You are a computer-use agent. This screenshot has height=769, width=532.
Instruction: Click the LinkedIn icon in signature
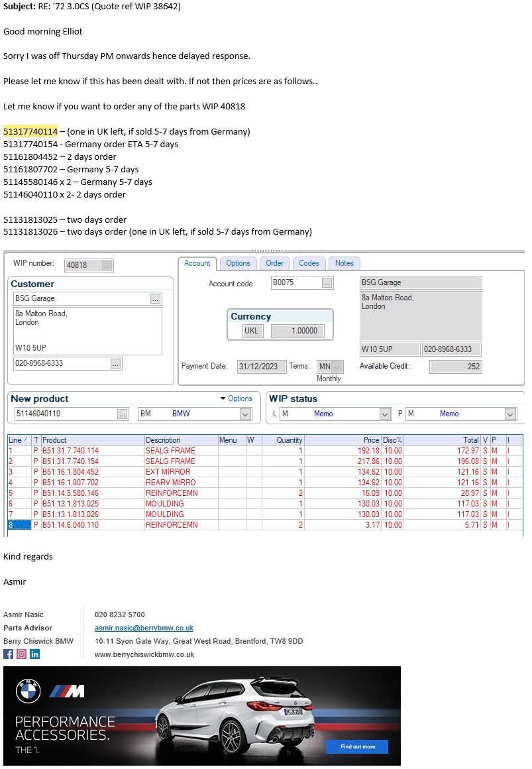[x=34, y=654]
